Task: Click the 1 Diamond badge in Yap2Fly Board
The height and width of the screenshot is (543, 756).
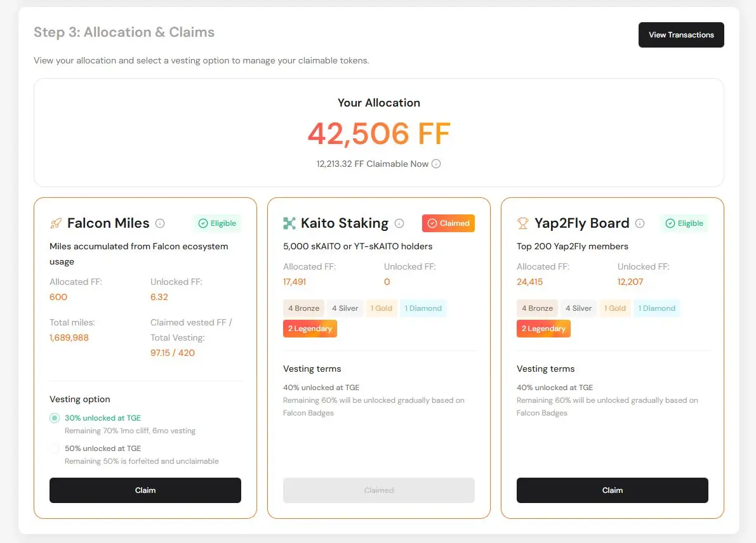Action: pos(656,308)
